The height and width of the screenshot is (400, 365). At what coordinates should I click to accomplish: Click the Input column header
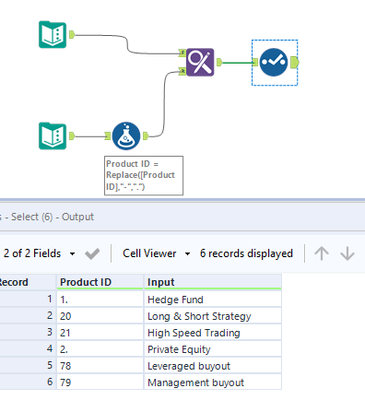click(213, 282)
